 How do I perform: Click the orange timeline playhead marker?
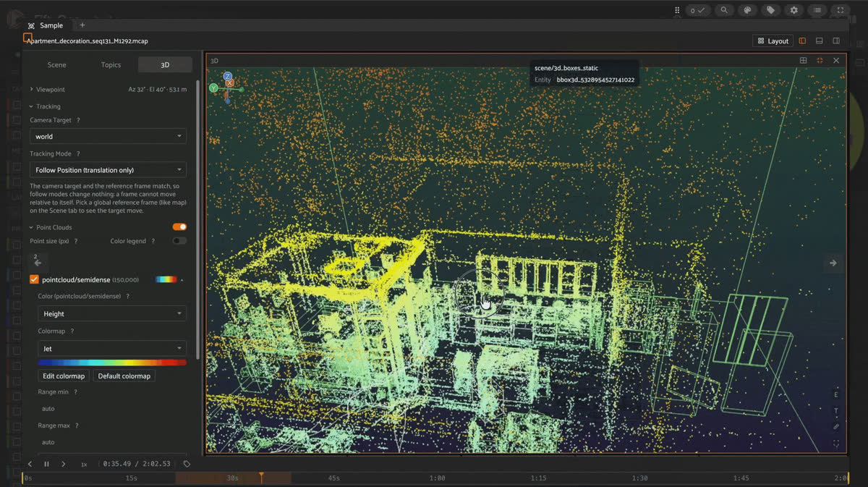click(x=262, y=478)
